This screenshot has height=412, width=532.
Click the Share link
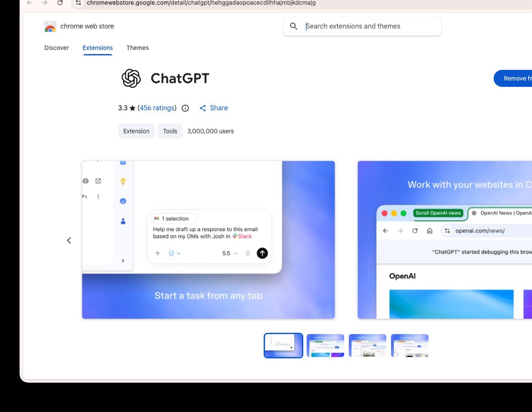click(214, 108)
